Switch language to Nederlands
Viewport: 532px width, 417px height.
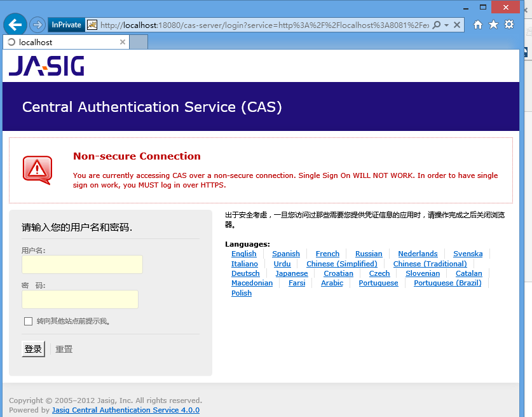coord(418,254)
